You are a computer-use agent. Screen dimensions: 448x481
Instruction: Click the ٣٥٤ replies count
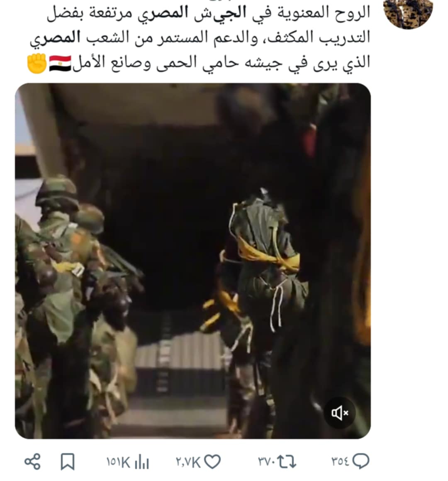click(x=341, y=461)
